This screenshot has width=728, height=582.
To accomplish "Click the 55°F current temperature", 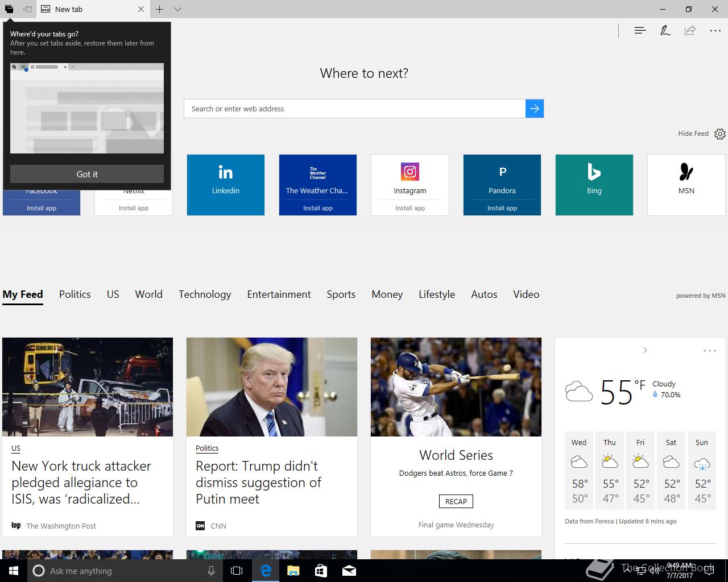I will pyautogui.click(x=623, y=392).
